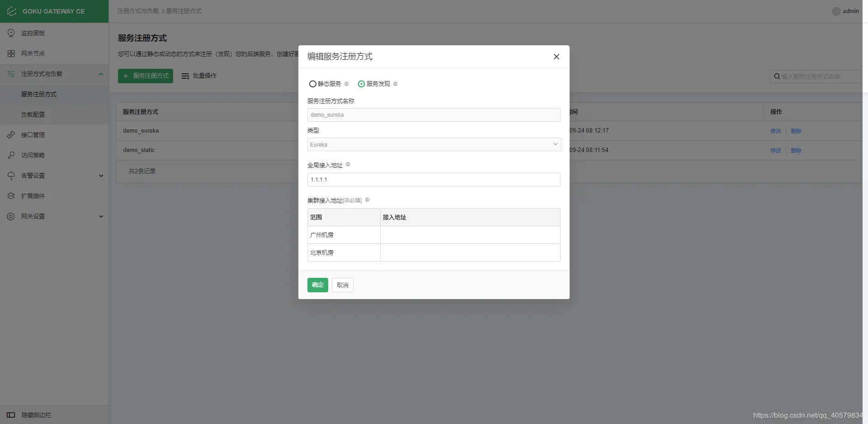Click help icon beside 全局接入地址
The width and height of the screenshot is (868, 424).
(348, 165)
